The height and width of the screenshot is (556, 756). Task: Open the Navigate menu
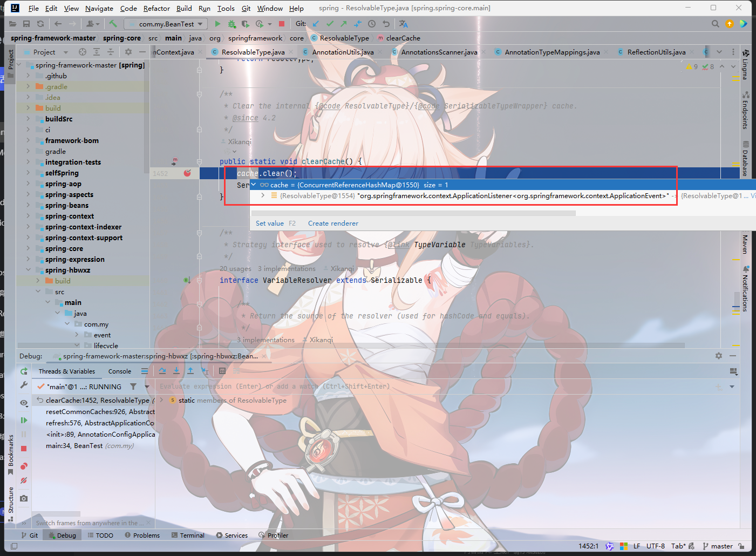pos(99,8)
